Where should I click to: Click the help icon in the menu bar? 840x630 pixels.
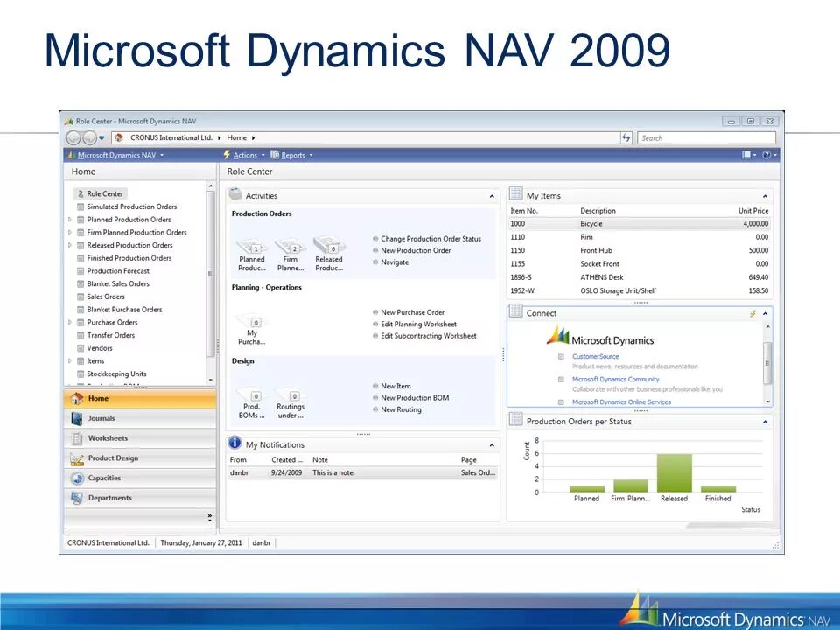[x=766, y=155]
